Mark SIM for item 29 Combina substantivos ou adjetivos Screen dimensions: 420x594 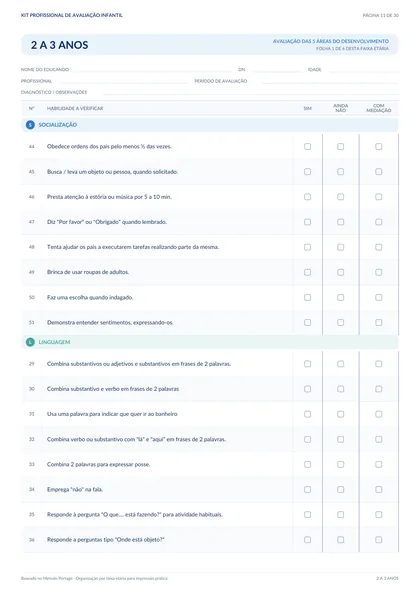tap(308, 364)
